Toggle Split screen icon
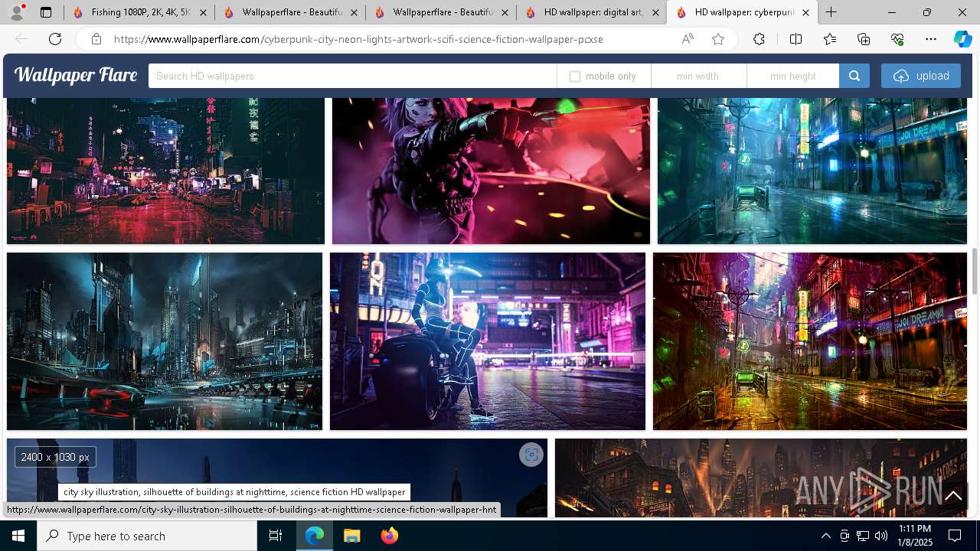Image resolution: width=980 pixels, height=551 pixels. click(795, 39)
